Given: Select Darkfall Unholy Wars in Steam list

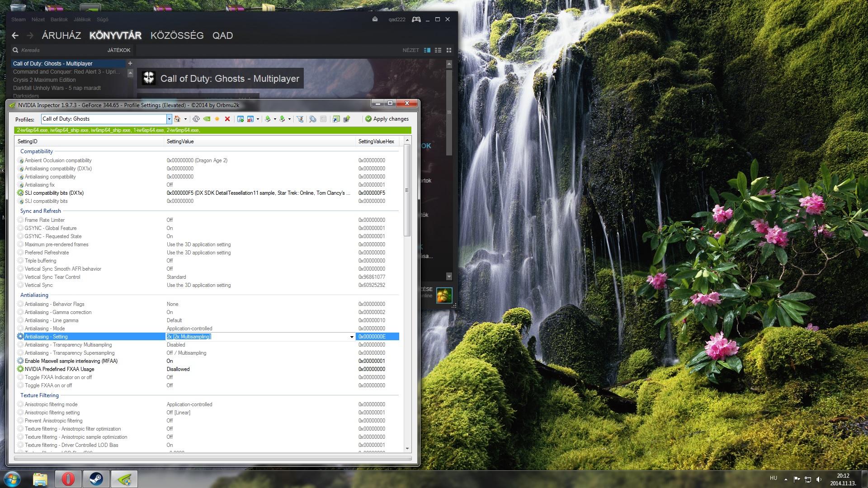Looking at the screenshot, I should [57, 88].
